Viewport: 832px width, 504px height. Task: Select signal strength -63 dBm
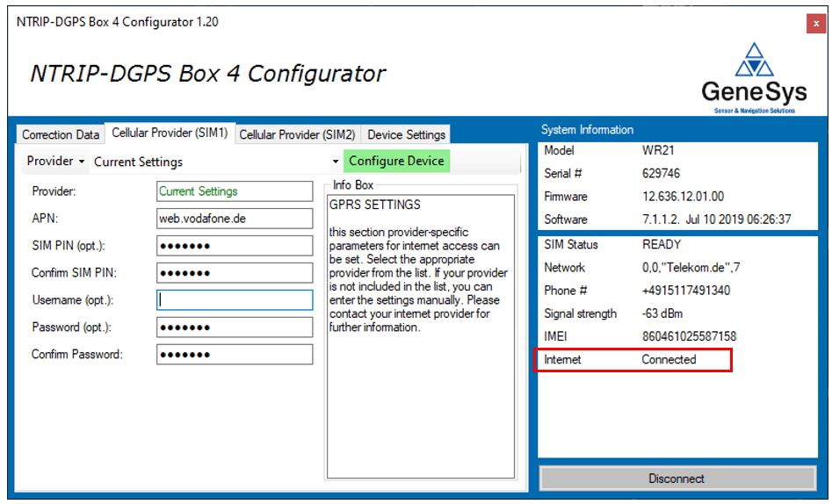point(662,313)
